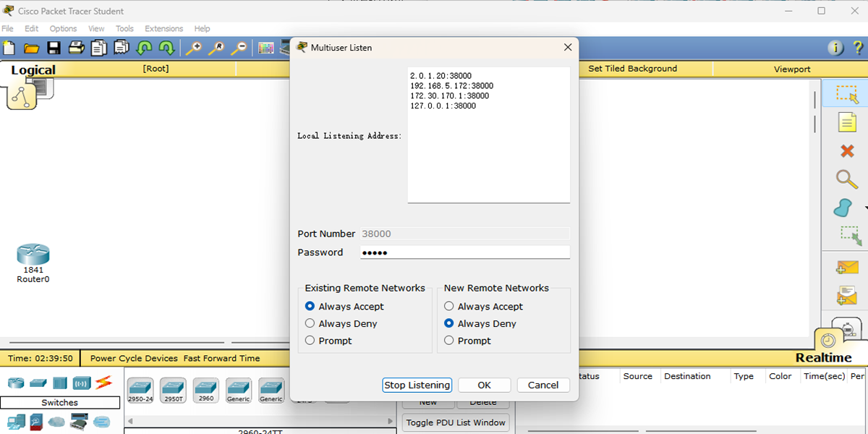Zoom in with the plus magnifier
Screen dimensions: 868x434
click(193, 48)
